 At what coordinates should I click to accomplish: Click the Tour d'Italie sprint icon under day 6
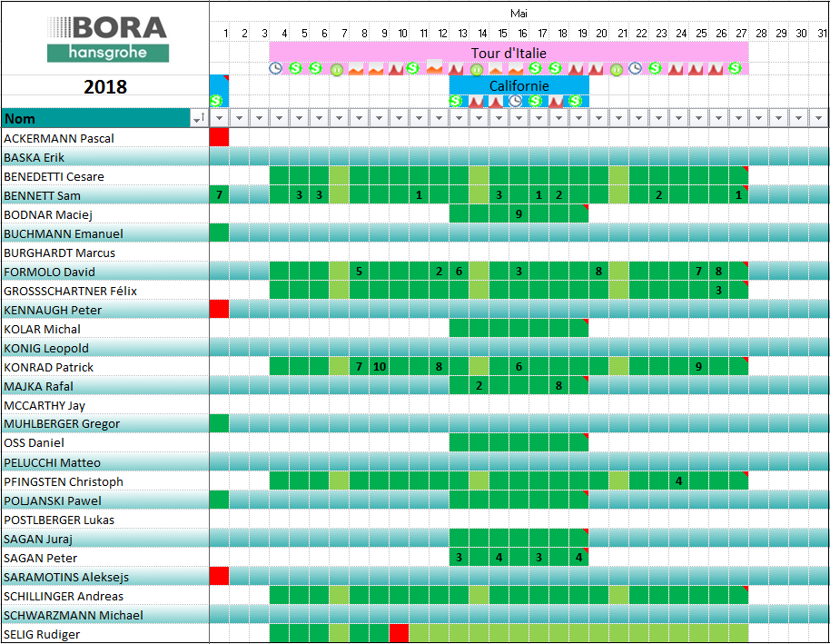(x=315, y=68)
